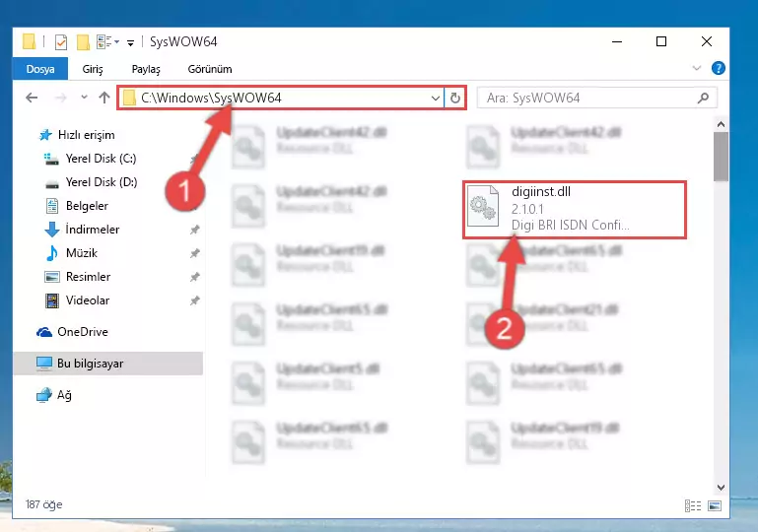The width and height of the screenshot is (758, 532).
Task: Switch to details view in status bar
Action: (x=693, y=506)
